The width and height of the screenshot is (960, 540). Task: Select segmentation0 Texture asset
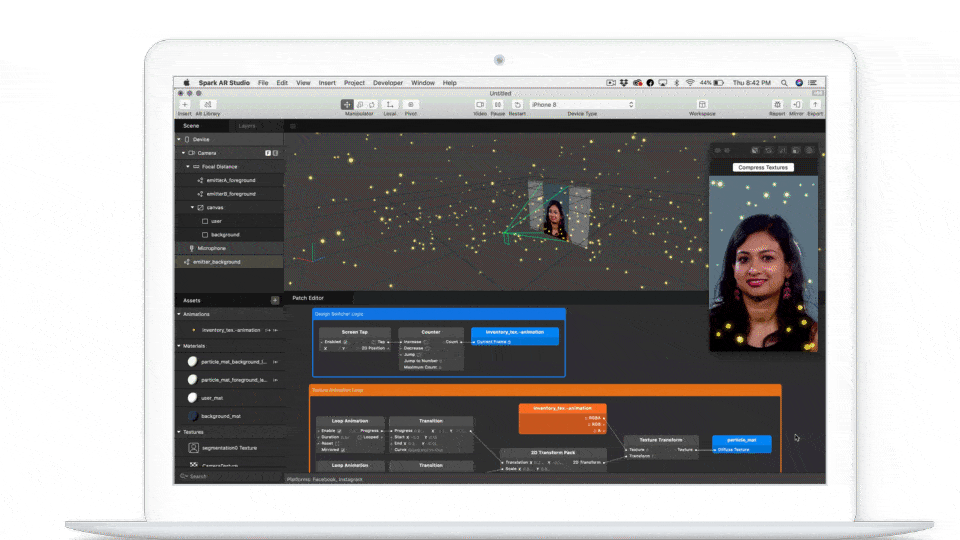[x=230, y=448]
